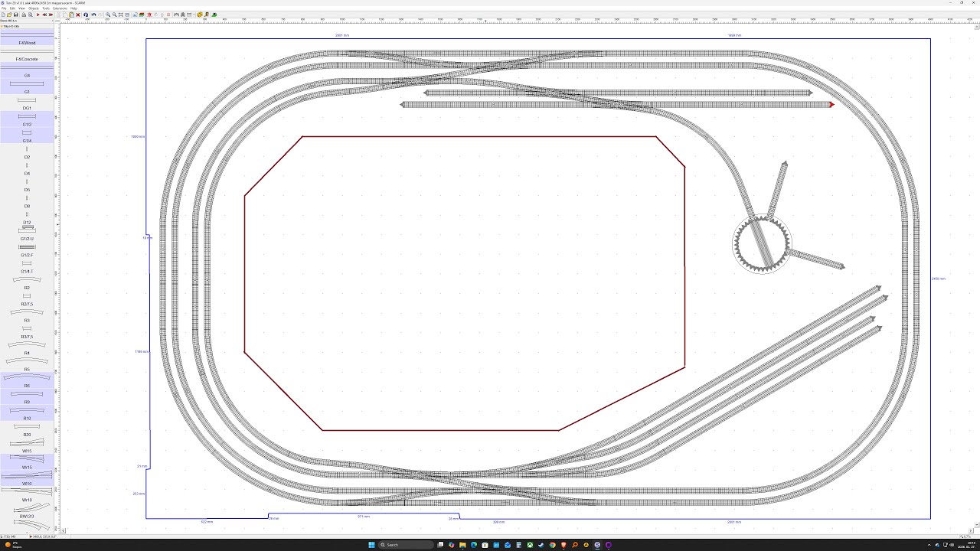Select the BWL2/3 turnout label
The image size is (980, 551).
pos(27,517)
